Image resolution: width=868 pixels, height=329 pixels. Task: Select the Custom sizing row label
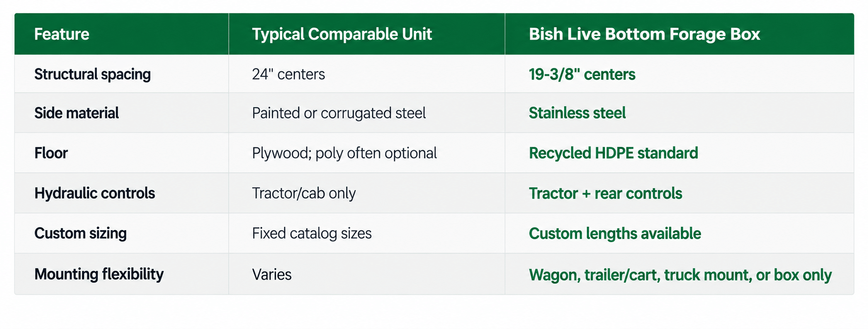80,233
